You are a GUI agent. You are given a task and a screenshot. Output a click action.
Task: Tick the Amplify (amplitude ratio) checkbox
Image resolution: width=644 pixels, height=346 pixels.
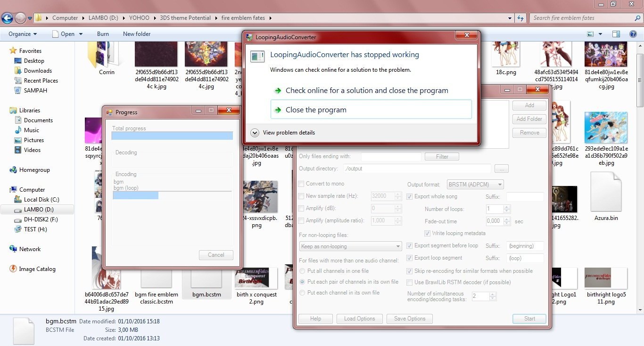coord(301,221)
